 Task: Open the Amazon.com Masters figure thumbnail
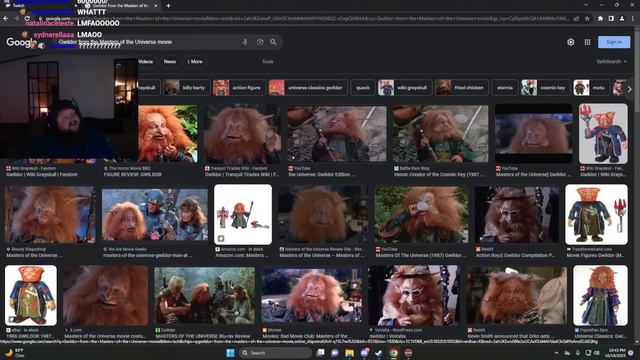243,214
